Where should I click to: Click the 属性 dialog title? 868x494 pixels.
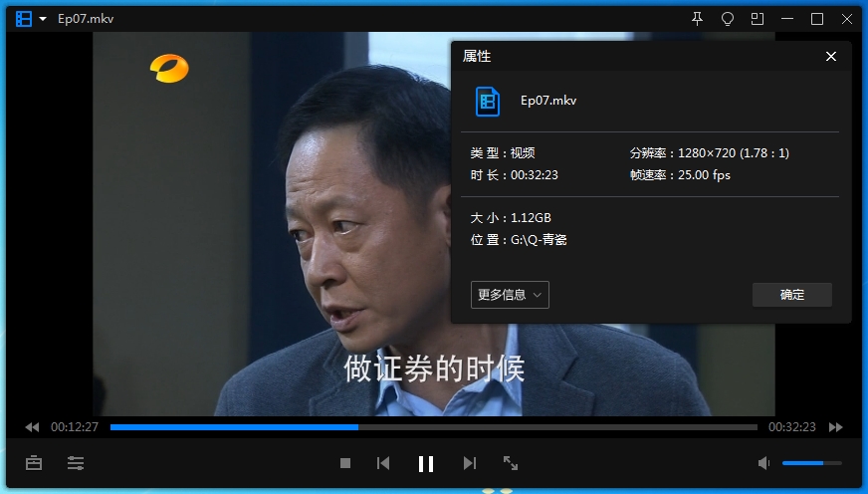click(477, 56)
